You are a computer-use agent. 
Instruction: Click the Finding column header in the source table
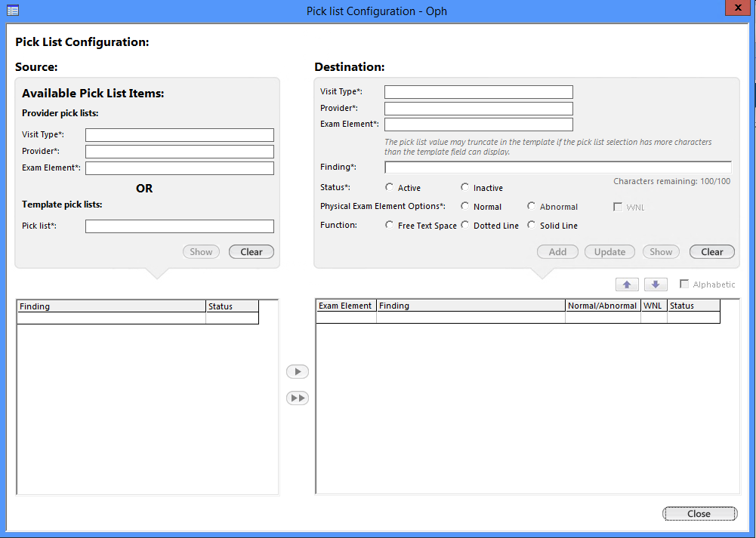[111, 306]
